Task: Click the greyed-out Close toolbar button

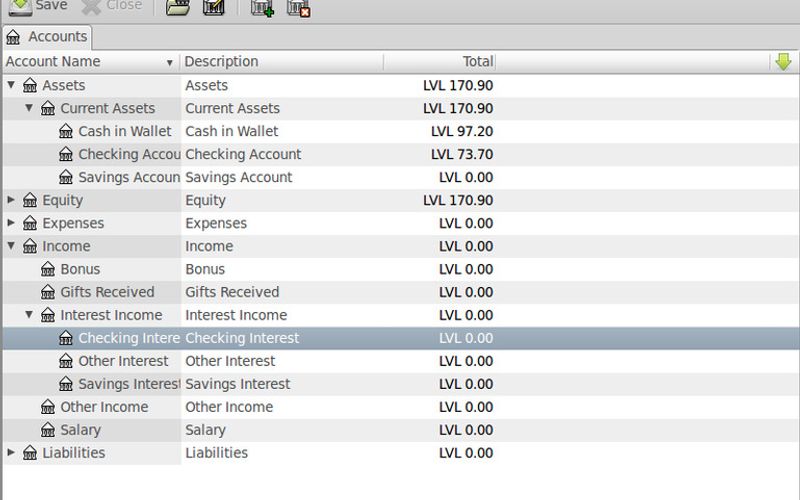Action: pos(112,6)
